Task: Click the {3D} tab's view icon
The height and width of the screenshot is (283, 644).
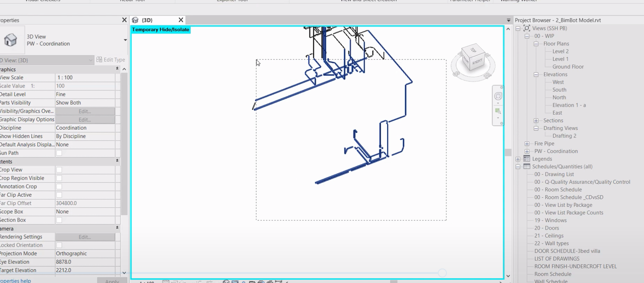Action: pos(135,20)
